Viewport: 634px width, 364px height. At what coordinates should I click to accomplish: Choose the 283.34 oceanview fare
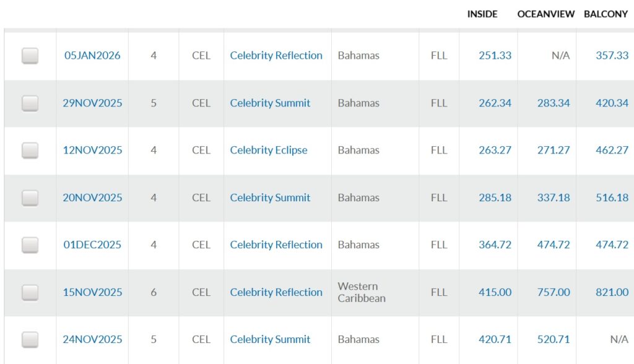pyautogui.click(x=554, y=103)
